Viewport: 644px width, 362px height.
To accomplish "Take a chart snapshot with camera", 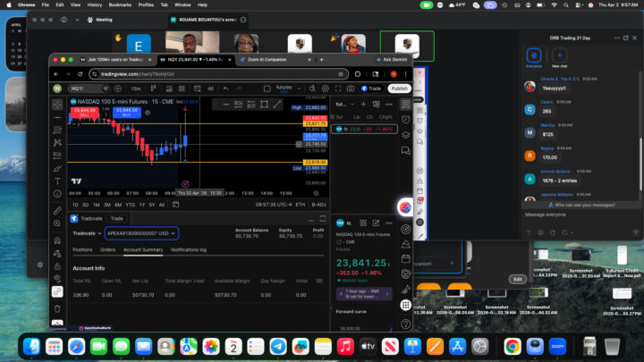I will click(x=351, y=88).
